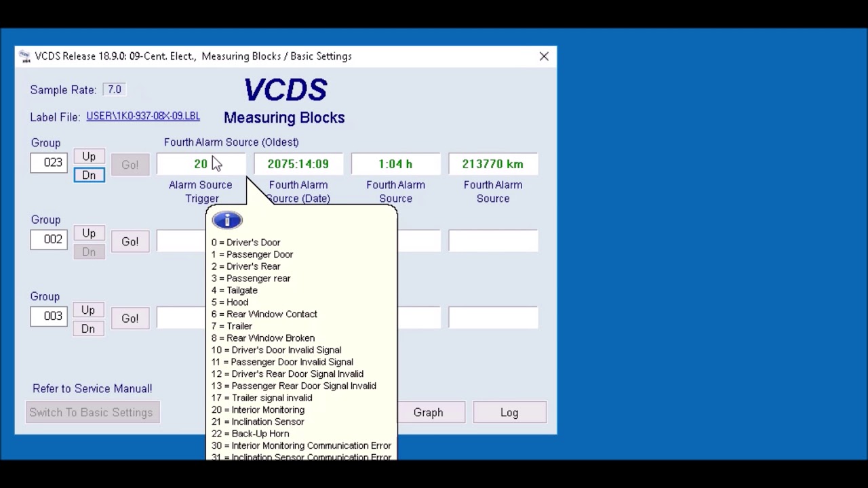Click the Group 002 input field
The image size is (868, 488).
49,239
